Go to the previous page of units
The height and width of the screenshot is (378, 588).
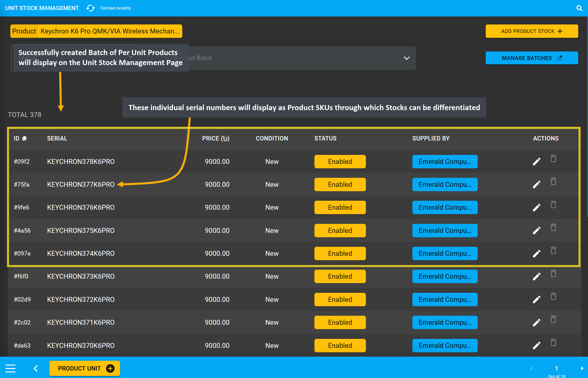pyautogui.click(x=531, y=368)
